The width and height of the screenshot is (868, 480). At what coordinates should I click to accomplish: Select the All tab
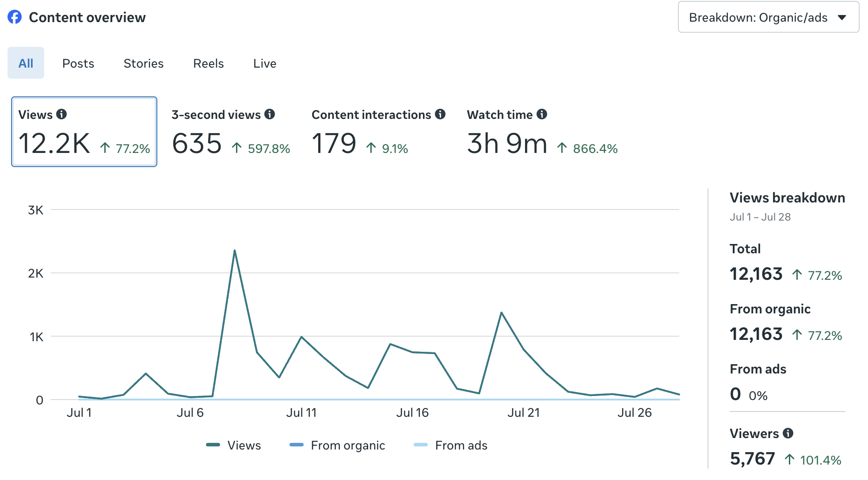[26, 63]
